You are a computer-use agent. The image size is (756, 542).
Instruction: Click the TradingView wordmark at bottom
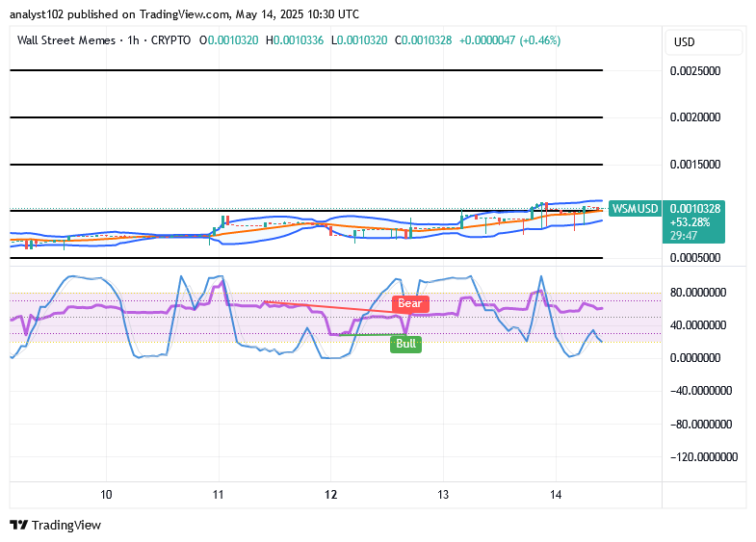[x=66, y=525]
